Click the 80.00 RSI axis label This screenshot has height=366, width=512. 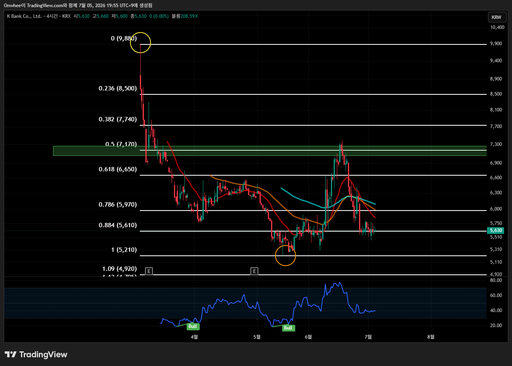click(x=496, y=280)
